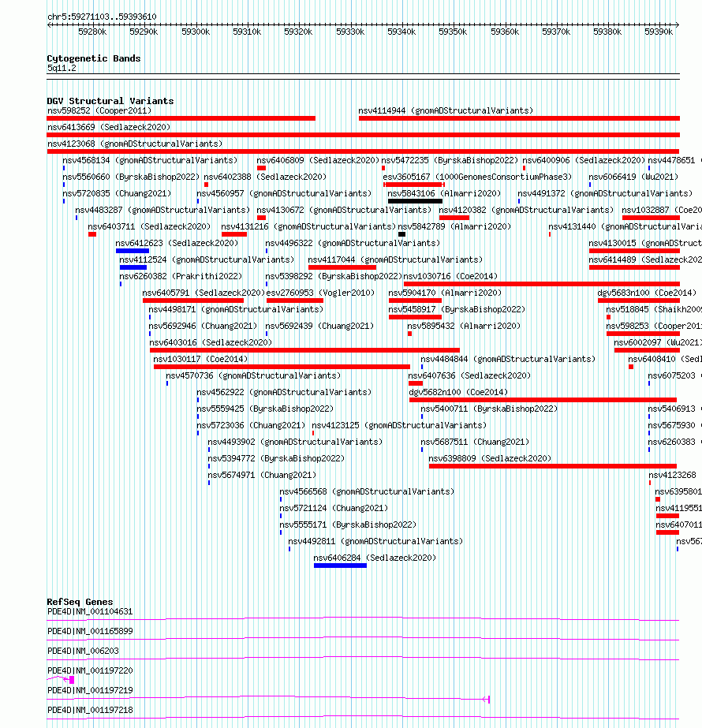Image resolution: width=702 pixels, height=728 pixels.
Task: Click the 5q11.2 band label
Action: (x=62, y=69)
